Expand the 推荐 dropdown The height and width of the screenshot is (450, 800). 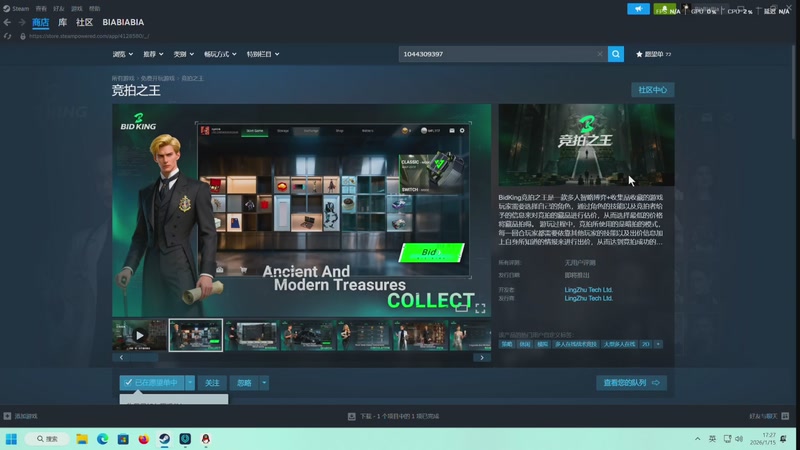[153, 54]
